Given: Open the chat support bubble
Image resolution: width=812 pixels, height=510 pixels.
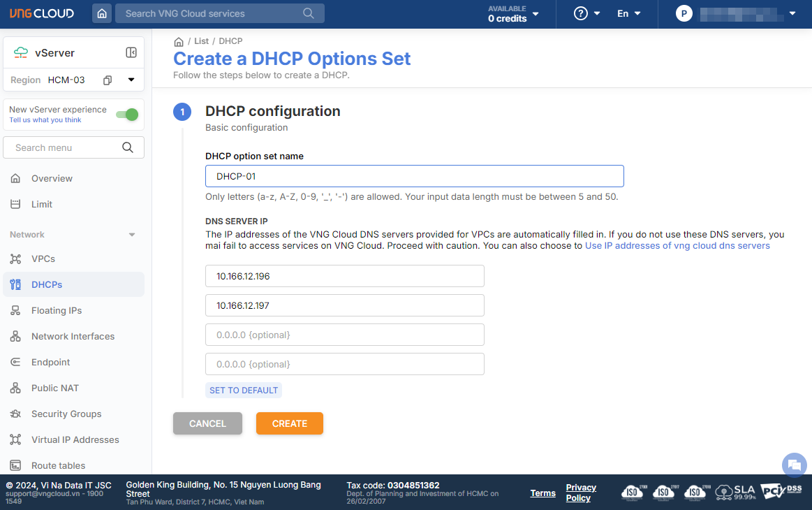Looking at the screenshot, I should click(x=794, y=465).
